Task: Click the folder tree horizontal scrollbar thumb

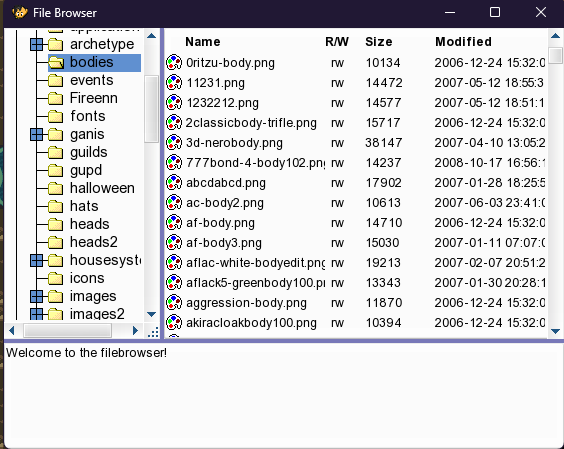Action: click(67, 330)
